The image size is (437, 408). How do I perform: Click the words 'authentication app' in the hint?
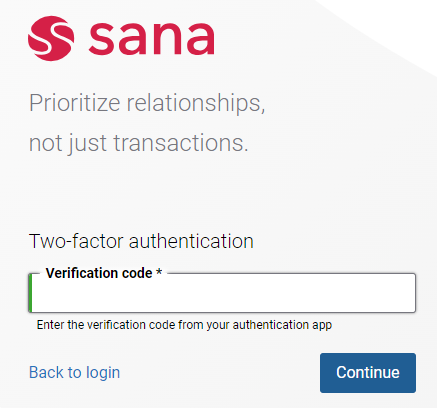pyautogui.click(x=282, y=325)
